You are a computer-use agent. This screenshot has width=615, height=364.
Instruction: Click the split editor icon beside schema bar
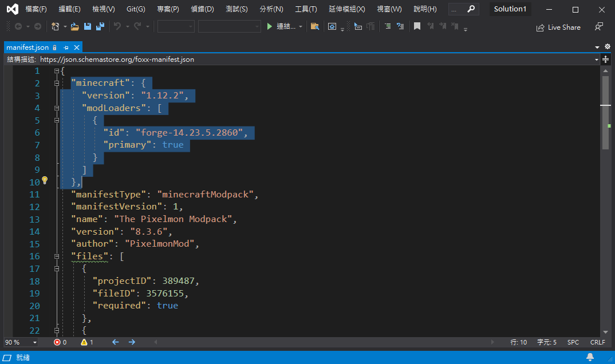tap(606, 60)
